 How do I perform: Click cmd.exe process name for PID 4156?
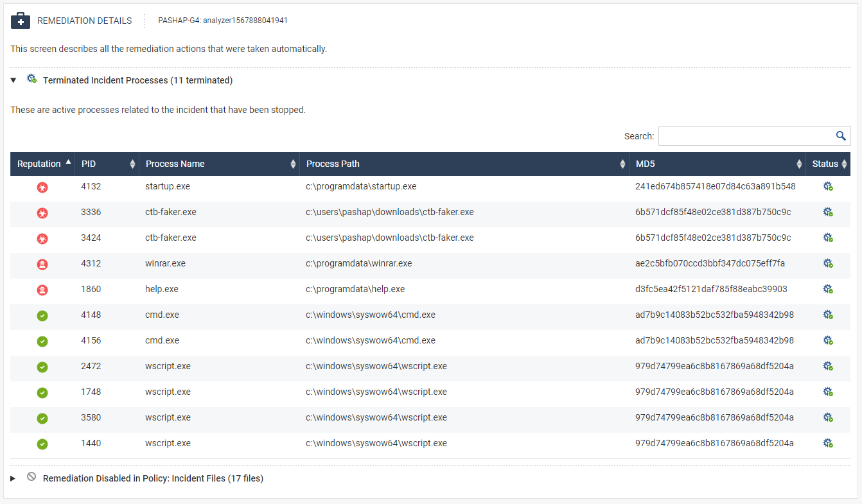click(x=162, y=340)
